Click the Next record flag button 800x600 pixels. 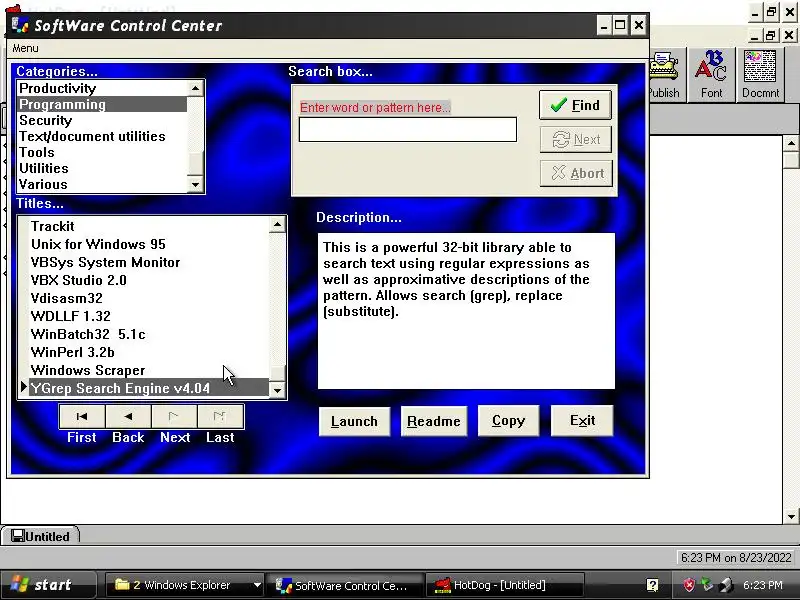pyautogui.click(x=174, y=416)
